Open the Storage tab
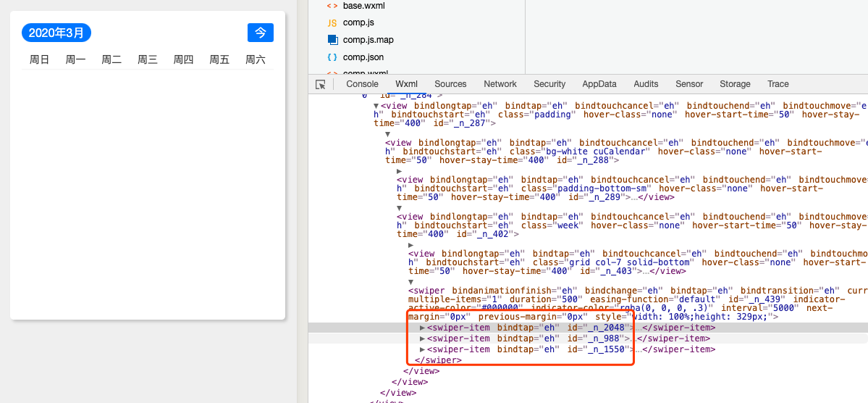Screen dimensions: 868x403 [735, 84]
